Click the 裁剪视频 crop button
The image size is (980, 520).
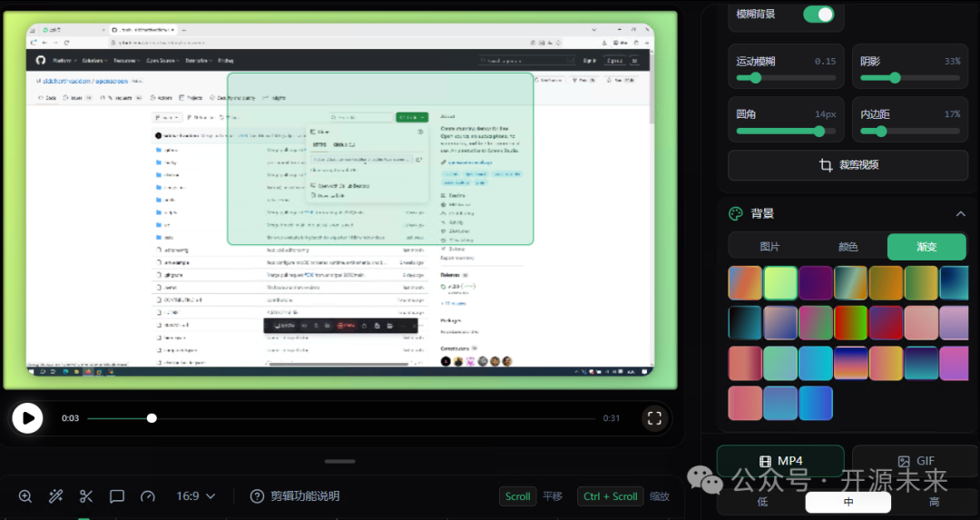pos(848,165)
